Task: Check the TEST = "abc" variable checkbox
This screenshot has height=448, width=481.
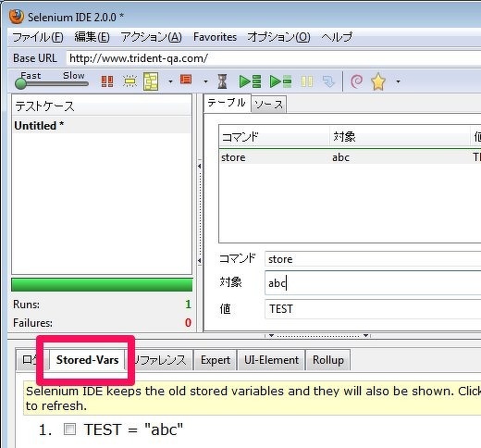Action: click(69, 429)
